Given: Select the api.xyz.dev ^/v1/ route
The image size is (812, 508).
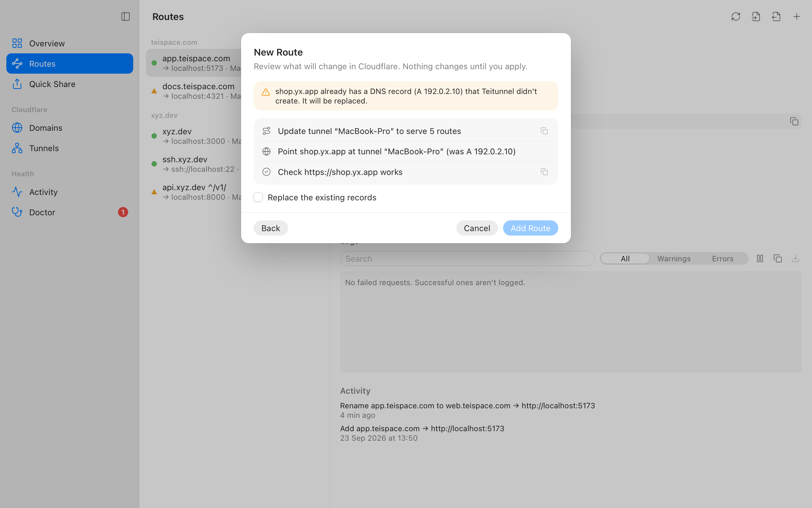Looking at the screenshot, I should pos(193,192).
